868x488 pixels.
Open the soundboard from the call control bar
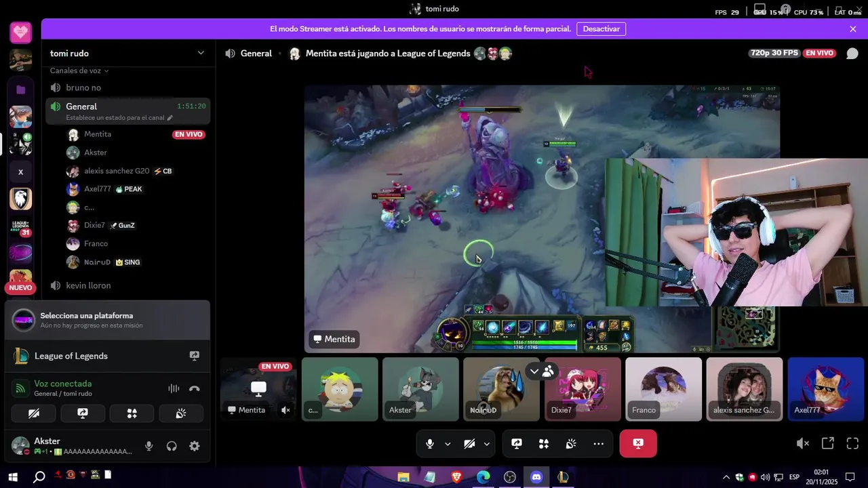[x=571, y=444]
